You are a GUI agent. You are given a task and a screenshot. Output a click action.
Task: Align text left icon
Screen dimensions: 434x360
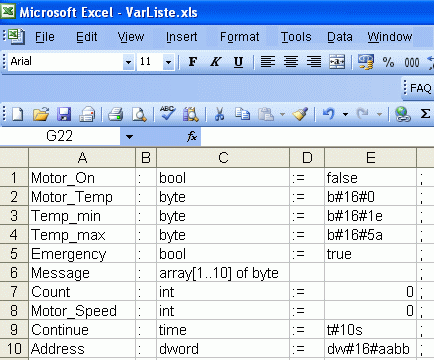point(268,62)
